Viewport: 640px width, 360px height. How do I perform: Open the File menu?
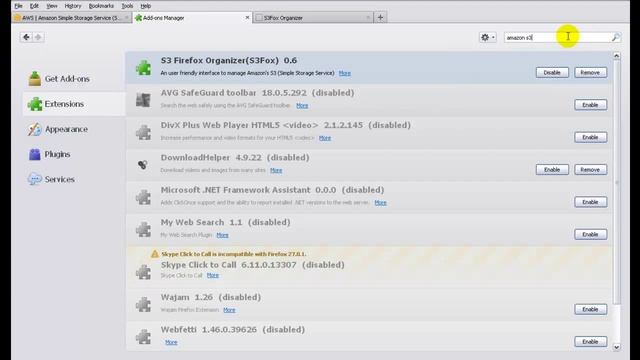point(18,6)
